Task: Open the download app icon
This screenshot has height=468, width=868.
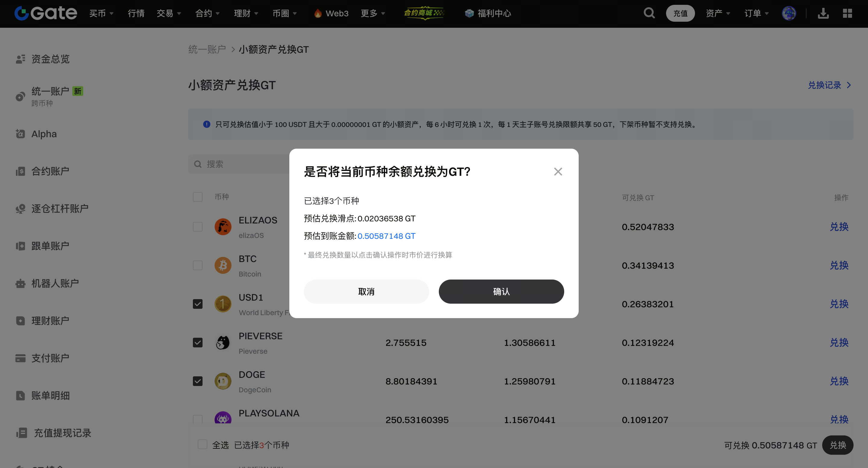Action: coord(823,13)
